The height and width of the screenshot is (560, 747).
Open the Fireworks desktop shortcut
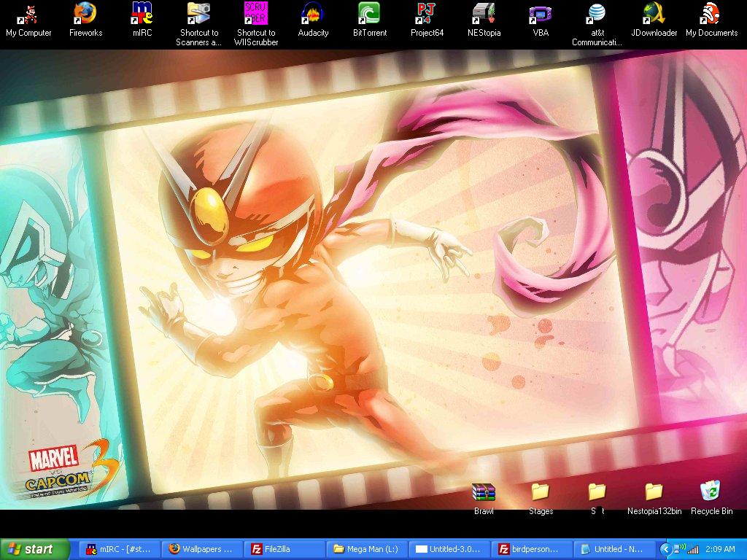[85, 14]
